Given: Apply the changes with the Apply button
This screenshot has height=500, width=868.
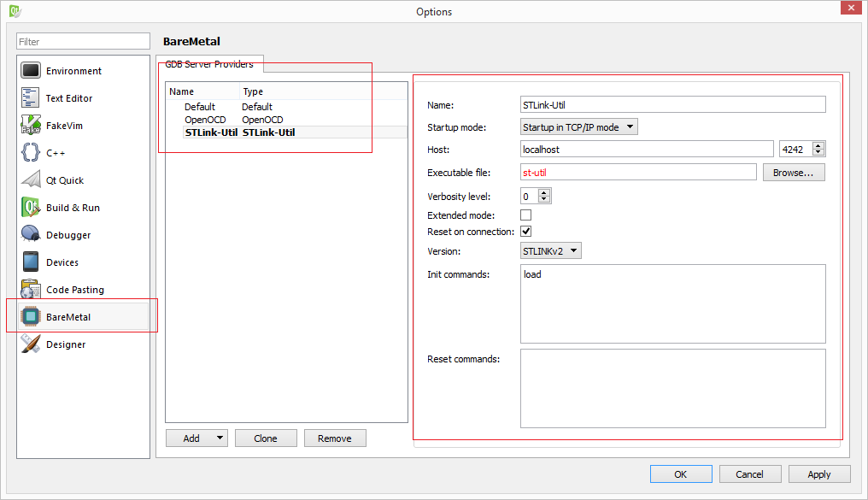Looking at the screenshot, I should click(818, 474).
